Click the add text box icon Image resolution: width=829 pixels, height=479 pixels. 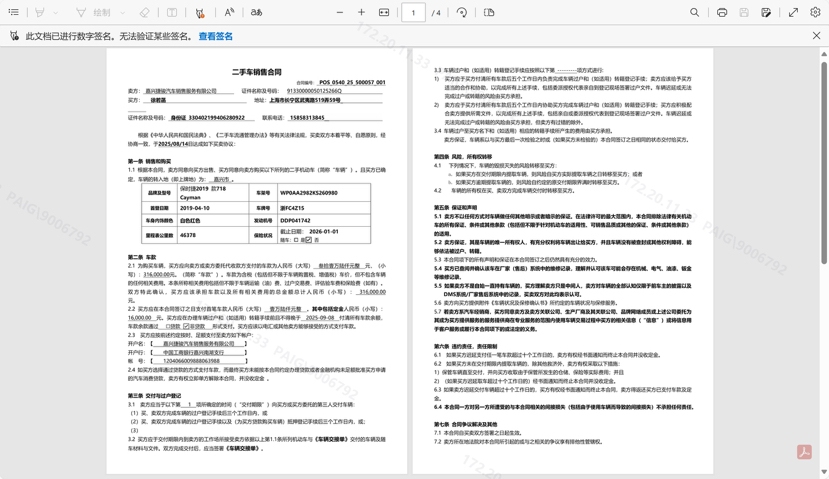coord(172,13)
